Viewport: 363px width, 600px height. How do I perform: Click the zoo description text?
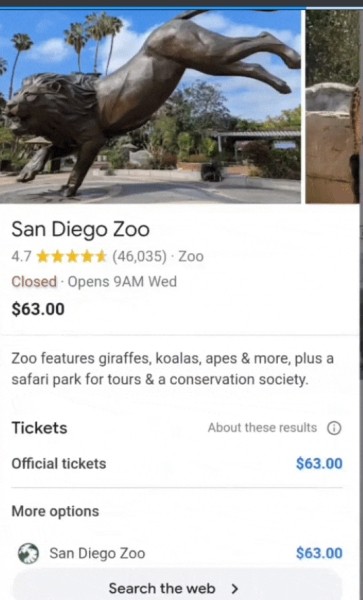[x=173, y=369]
